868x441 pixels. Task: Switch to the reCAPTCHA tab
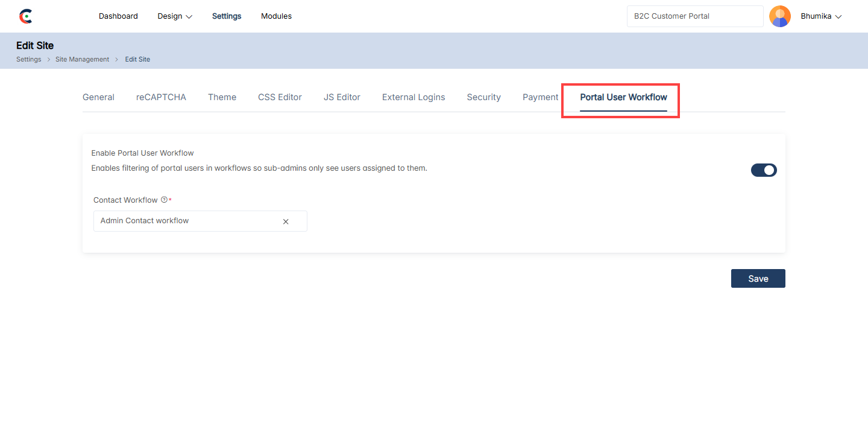tap(161, 97)
